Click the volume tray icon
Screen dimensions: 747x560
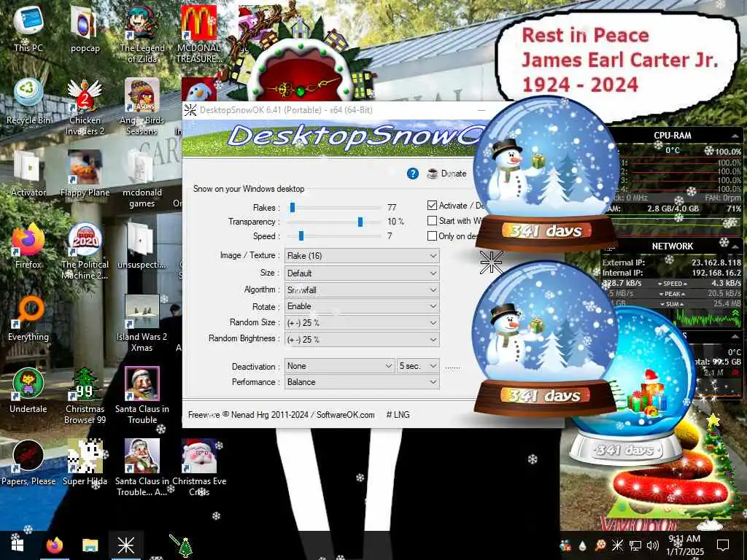pyautogui.click(x=653, y=545)
